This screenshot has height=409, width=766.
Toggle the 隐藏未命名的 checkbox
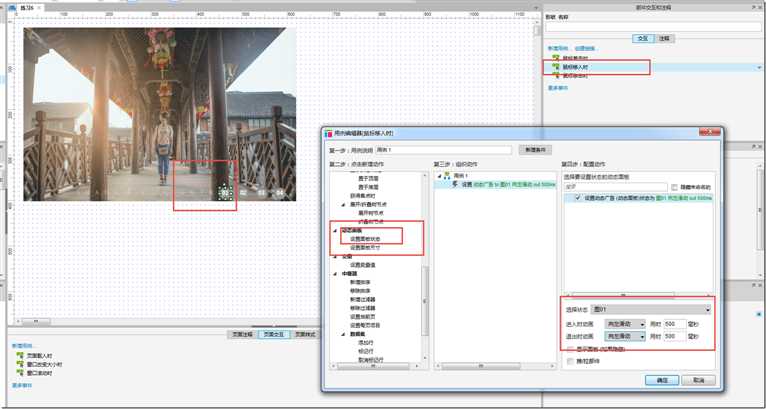(x=675, y=187)
